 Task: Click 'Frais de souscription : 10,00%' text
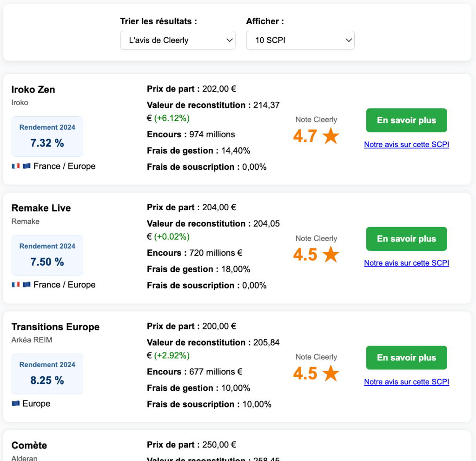(209, 404)
